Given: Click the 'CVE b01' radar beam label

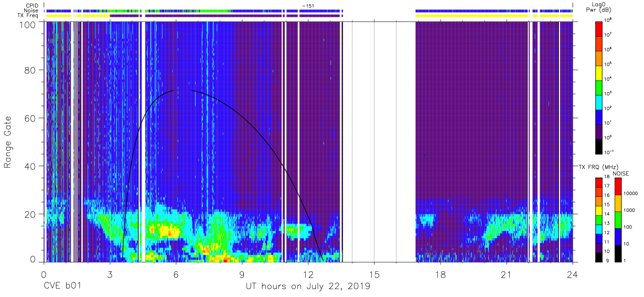Looking at the screenshot, I should click(x=62, y=286).
